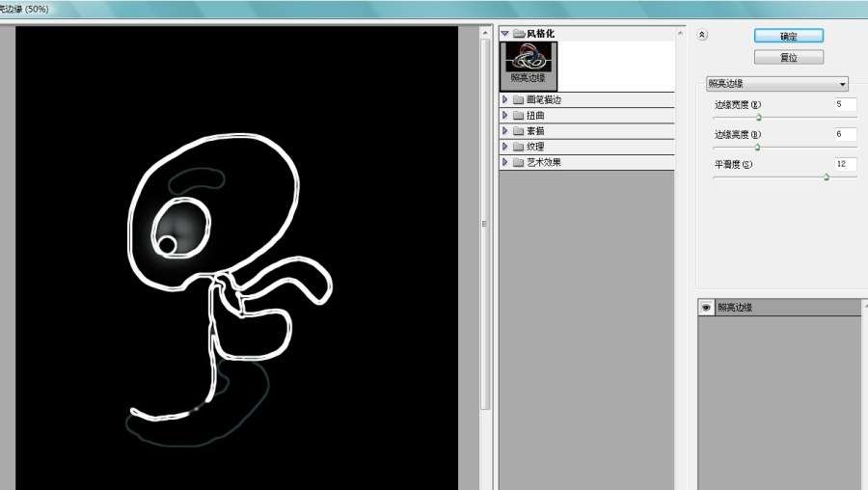
Task: Expand the 艺术效果 filter category
Action: (504, 162)
